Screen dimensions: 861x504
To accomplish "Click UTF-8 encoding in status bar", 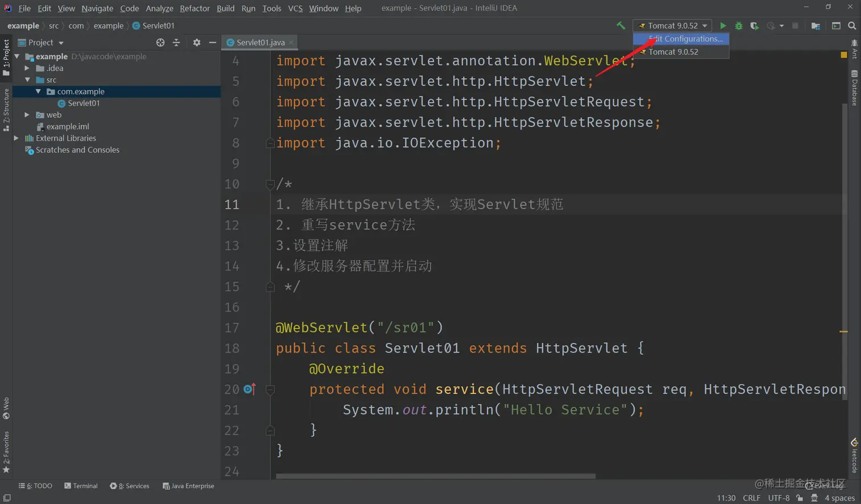I will click(x=778, y=498).
